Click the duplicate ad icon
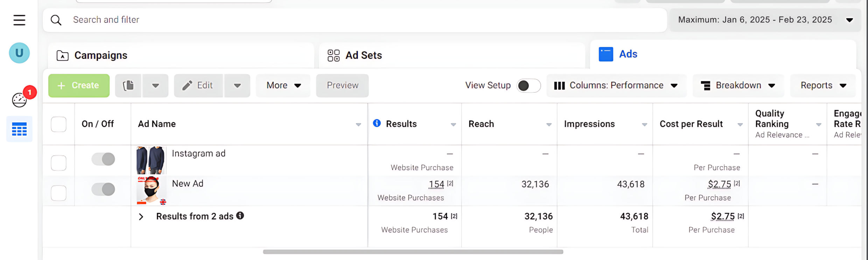This screenshot has height=260, width=868. pyautogui.click(x=128, y=85)
